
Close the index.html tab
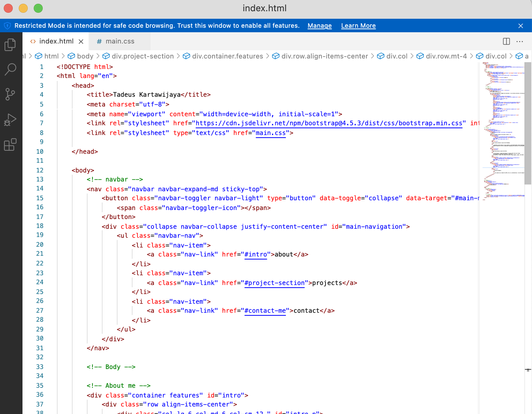tap(81, 41)
